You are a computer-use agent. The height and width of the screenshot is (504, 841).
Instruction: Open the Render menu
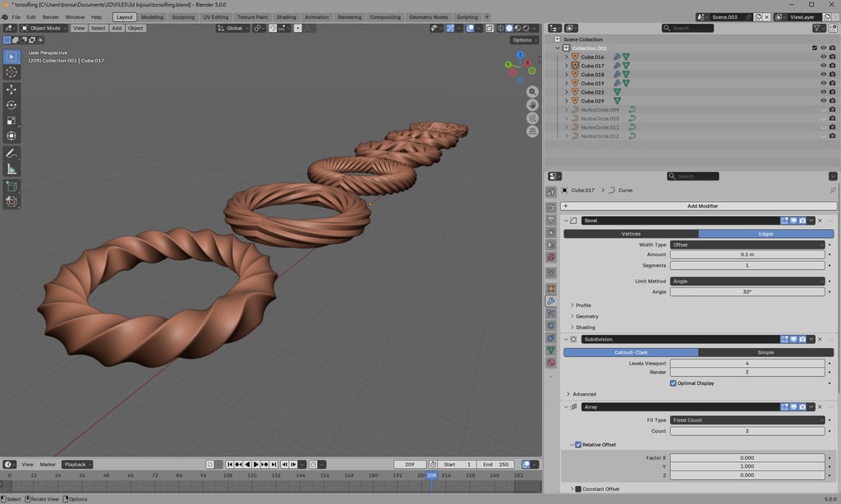[50, 16]
